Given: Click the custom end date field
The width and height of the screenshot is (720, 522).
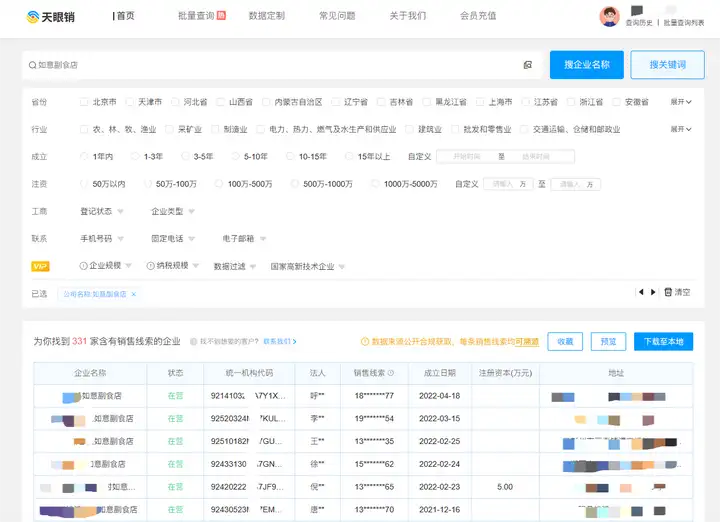Looking at the screenshot, I should pyautogui.click(x=536, y=157).
